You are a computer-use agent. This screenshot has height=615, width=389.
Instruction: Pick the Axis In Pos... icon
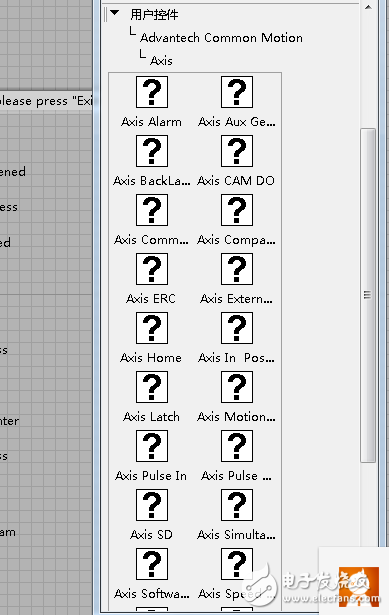pos(237,328)
